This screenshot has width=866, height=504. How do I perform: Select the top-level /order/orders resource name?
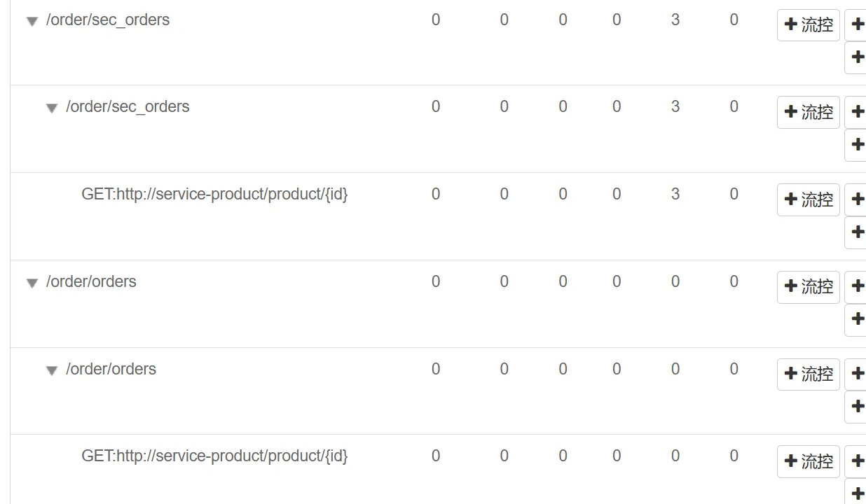pos(91,281)
